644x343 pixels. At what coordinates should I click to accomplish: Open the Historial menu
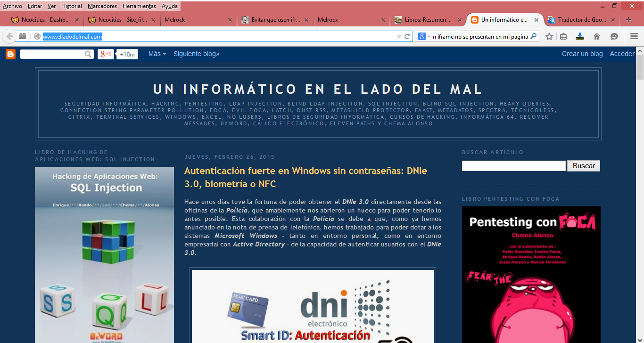pyautogui.click(x=72, y=6)
